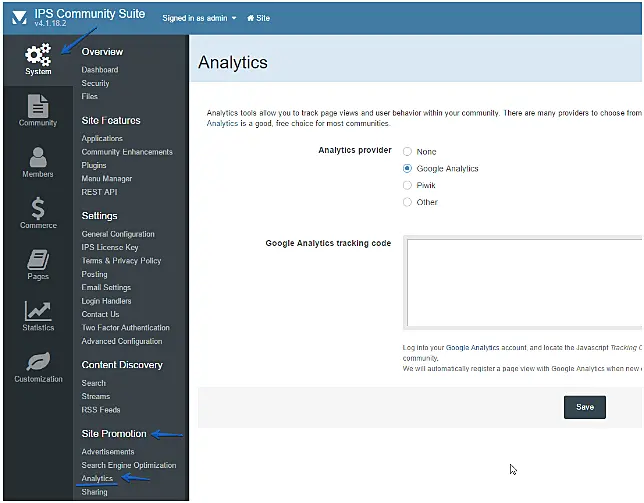This screenshot has height=503, width=644.
Task: Expand the Signed in as admin dropdown
Action: point(199,18)
